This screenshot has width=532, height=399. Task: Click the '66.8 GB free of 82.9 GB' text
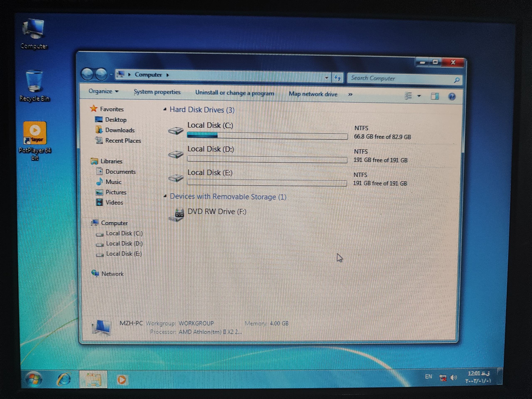point(382,137)
